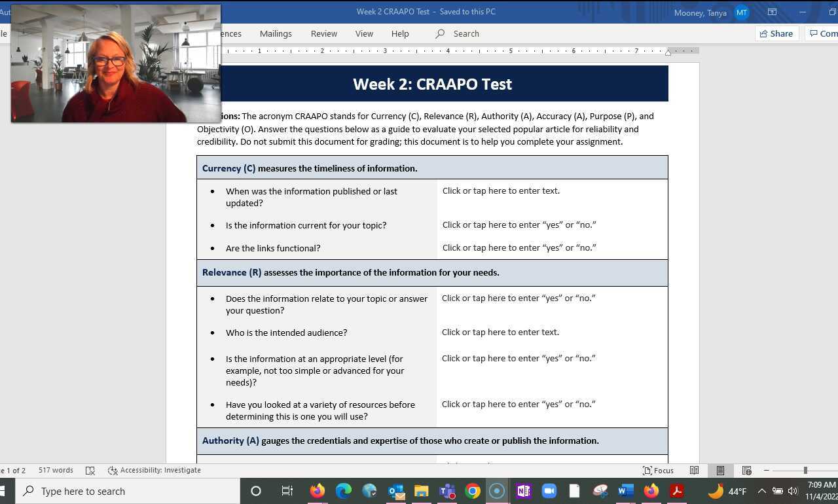The height and width of the screenshot is (504, 838).
Task: Click the weather 44°F widget
Action: click(727, 491)
